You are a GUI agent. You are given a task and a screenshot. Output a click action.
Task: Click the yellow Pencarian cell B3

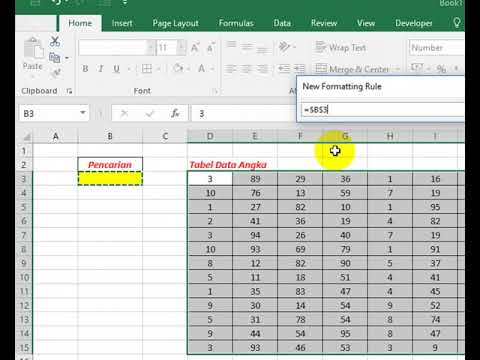click(110, 178)
